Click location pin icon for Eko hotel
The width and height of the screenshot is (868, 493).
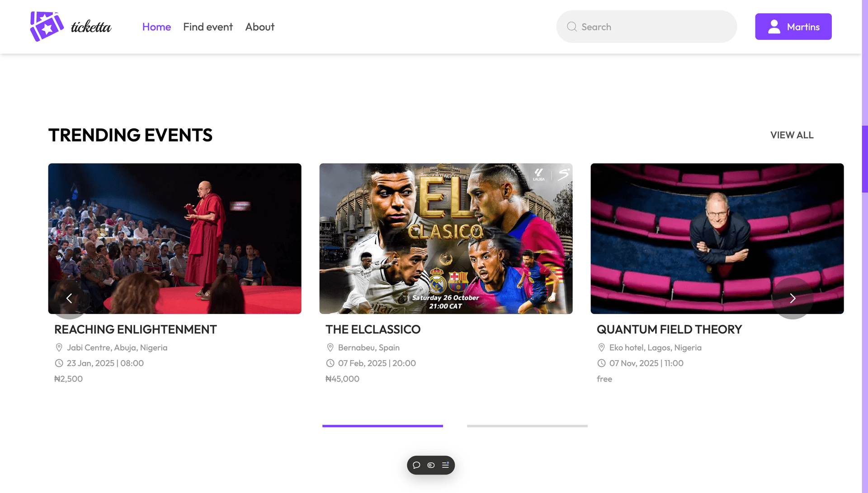(x=601, y=347)
